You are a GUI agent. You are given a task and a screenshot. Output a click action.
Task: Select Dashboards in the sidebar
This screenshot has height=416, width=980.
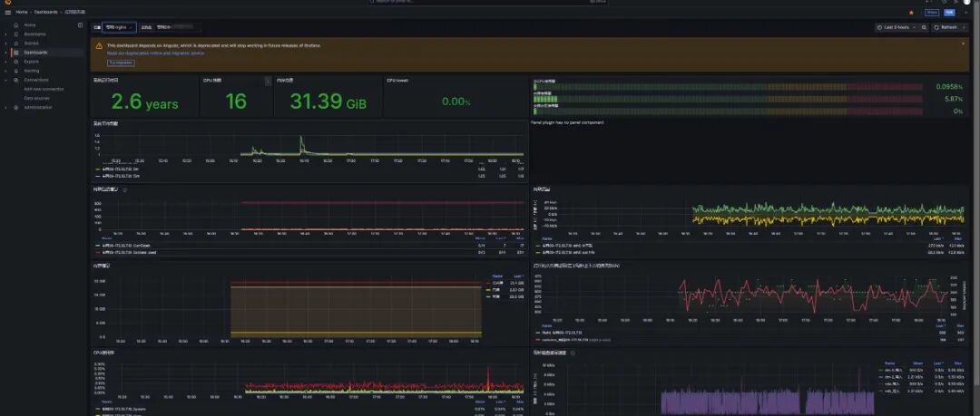pos(35,53)
